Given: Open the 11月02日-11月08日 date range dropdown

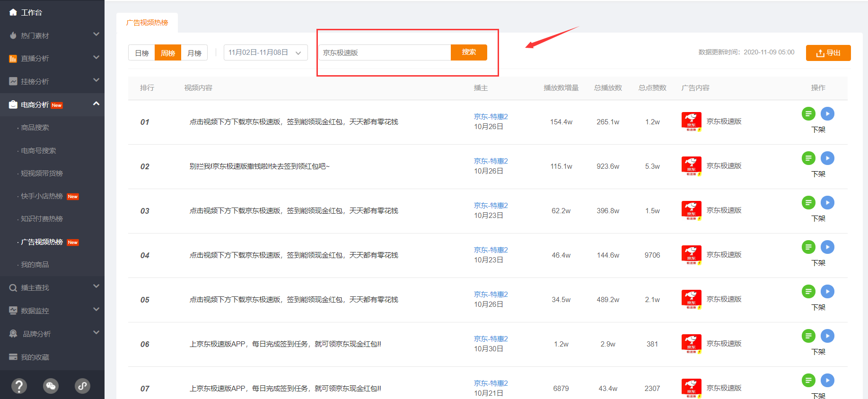Looking at the screenshot, I should [x=265, y=52].
